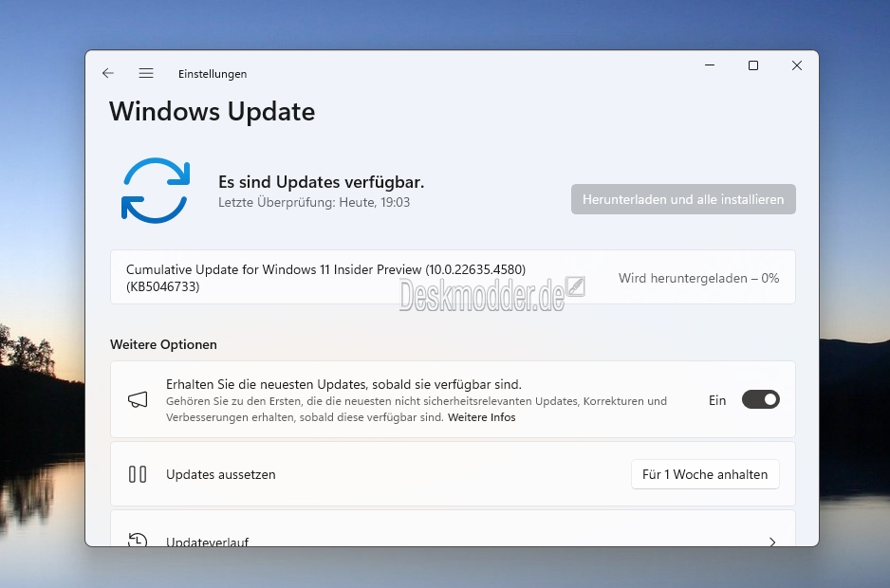Click the Weitere Optionen section header
Viewport: 890px width, 588px height.
pos(163,344)
